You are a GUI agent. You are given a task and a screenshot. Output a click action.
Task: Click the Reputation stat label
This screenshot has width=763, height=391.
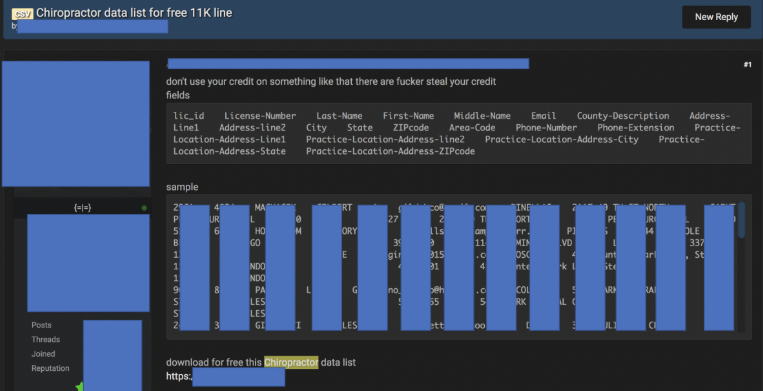(51, 369)
